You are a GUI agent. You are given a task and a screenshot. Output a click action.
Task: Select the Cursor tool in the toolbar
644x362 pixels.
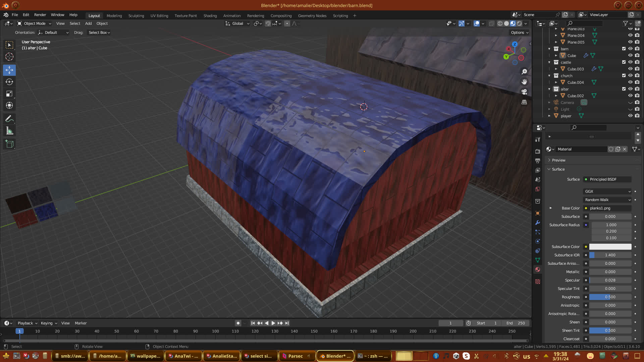(x=9, y=57)
